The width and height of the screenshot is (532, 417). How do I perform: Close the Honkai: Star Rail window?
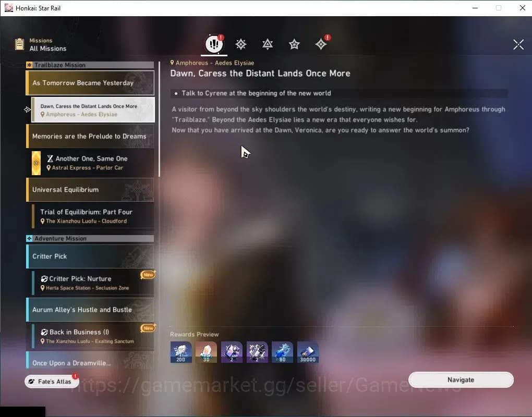(523, 8)
